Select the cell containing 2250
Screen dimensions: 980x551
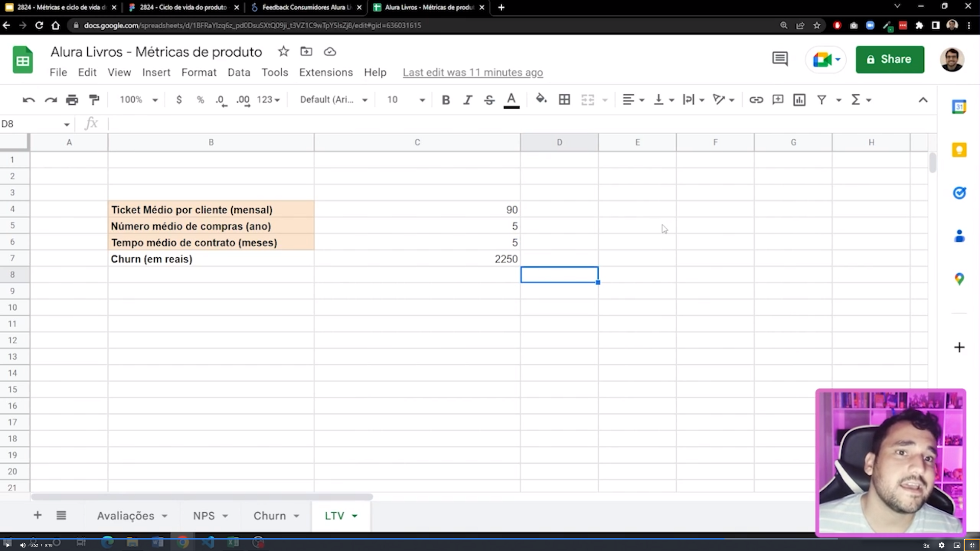point(417,259)
